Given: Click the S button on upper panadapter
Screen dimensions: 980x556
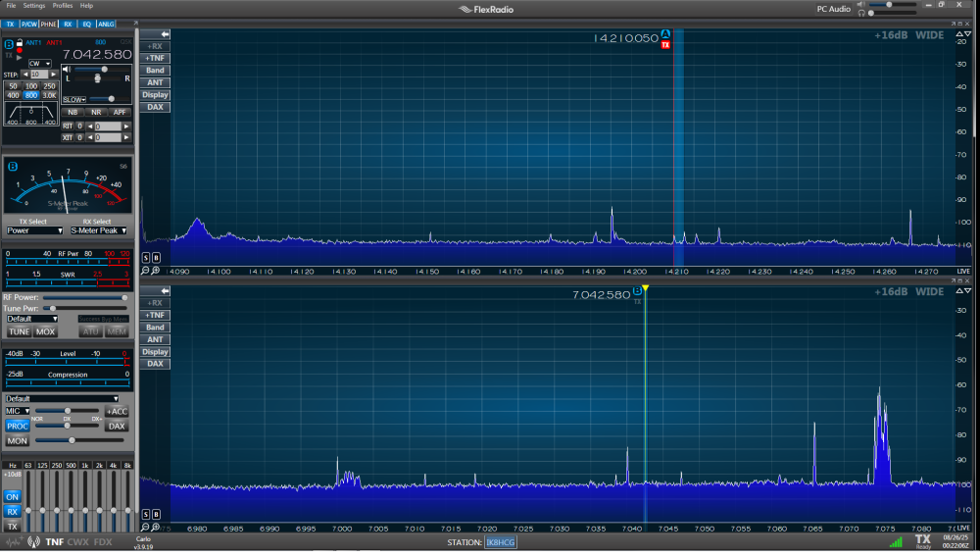Looking at the screenshot, I should coord(146,258).
